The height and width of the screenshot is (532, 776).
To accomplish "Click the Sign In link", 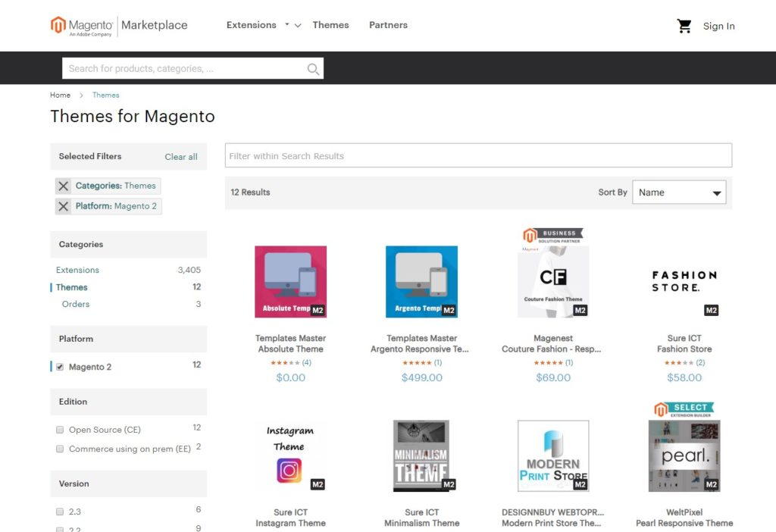I will (718, 26).
